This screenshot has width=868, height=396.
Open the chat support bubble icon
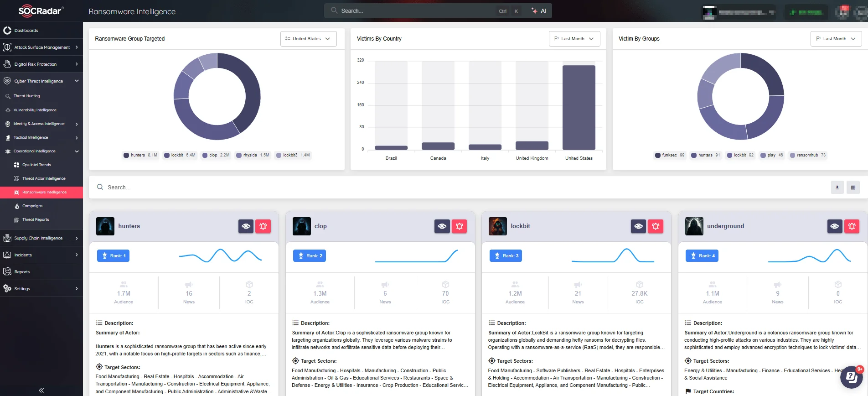[x=851, y=377]
